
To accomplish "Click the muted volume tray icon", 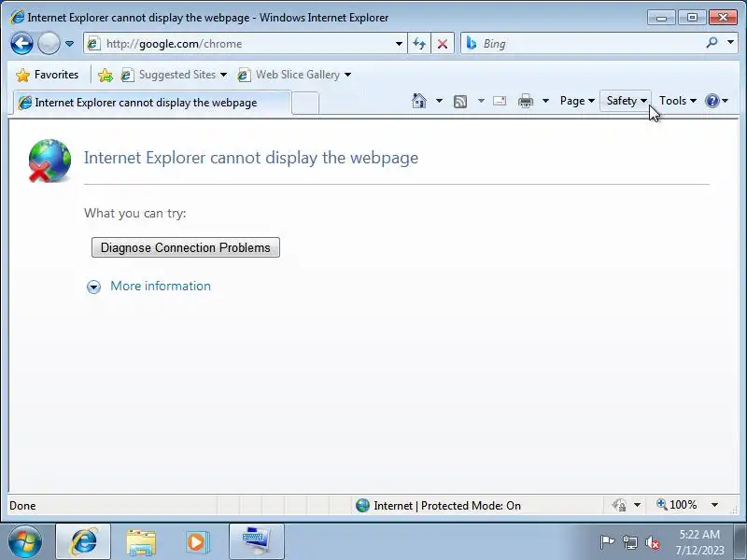I will [653, 542].
